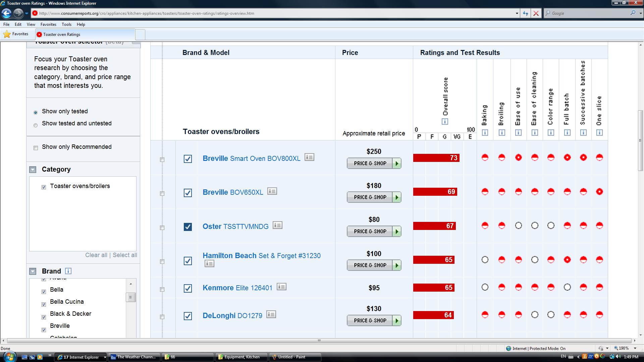Open details icon next to DeLonghi DO1279

[271, 314]
